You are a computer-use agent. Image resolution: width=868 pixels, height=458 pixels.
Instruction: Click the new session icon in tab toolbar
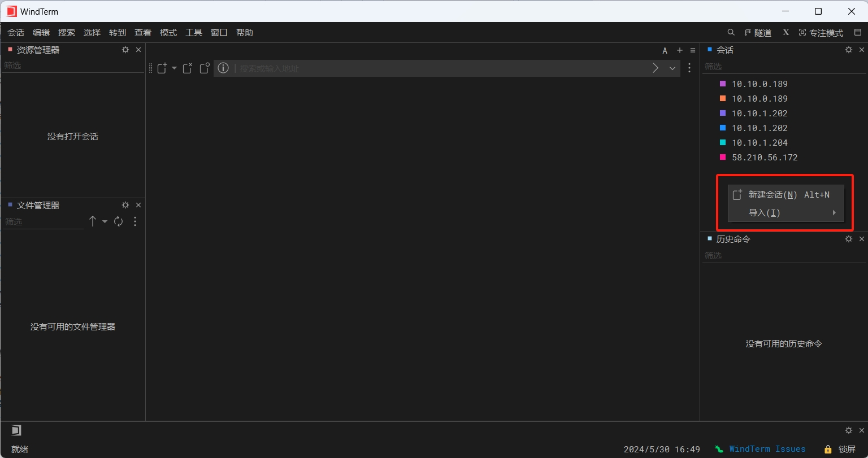[163, 68]
